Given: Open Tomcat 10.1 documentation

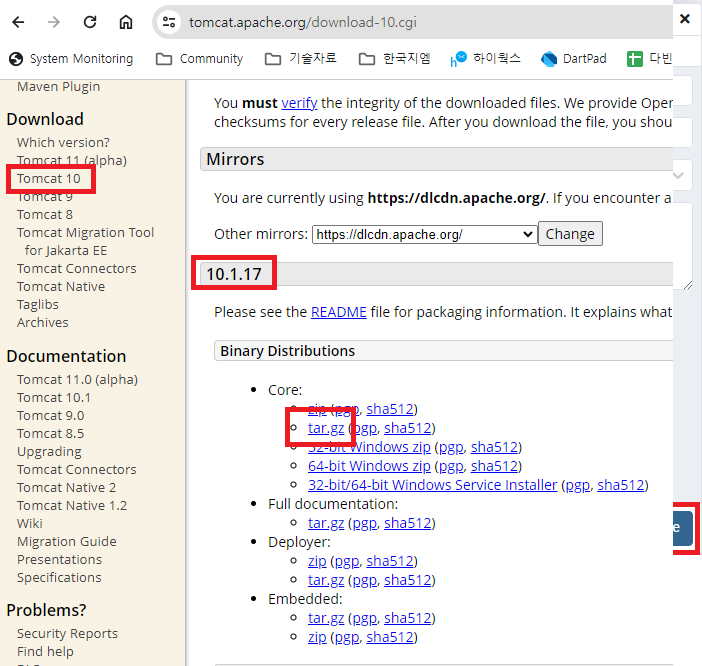Looking at the screenshot, I should (x=54, y=397).
